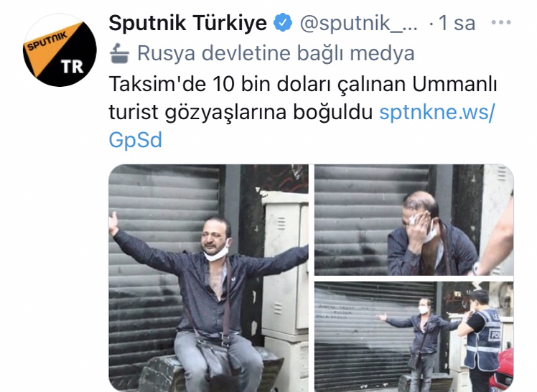View large photo of man with outstretched arms
537x392 pixels.
[209, 278]
